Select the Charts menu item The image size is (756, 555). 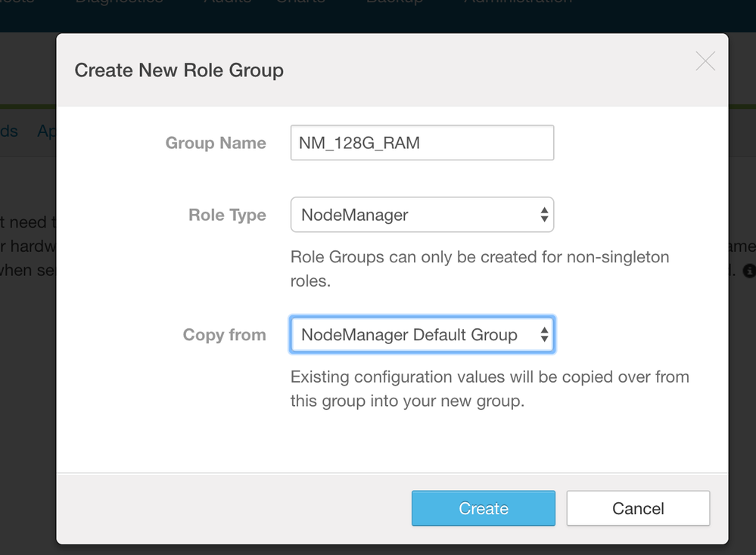[x=300, y=2]
